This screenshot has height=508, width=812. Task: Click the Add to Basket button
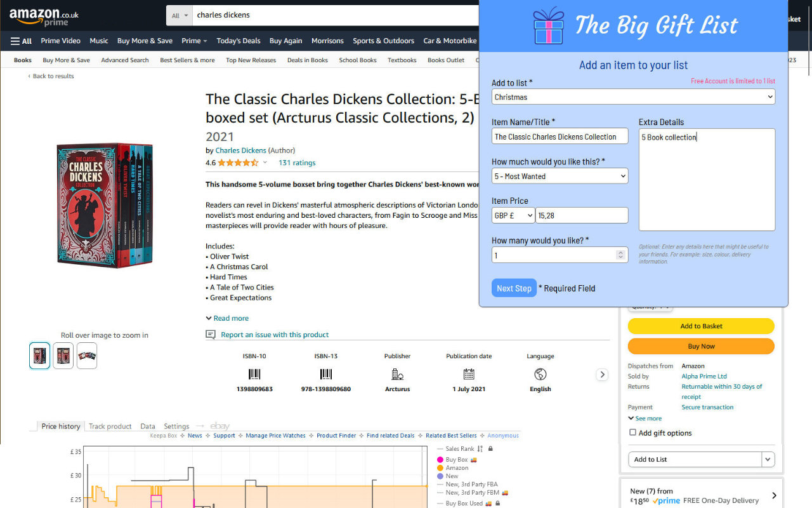[x=701, y=326]
